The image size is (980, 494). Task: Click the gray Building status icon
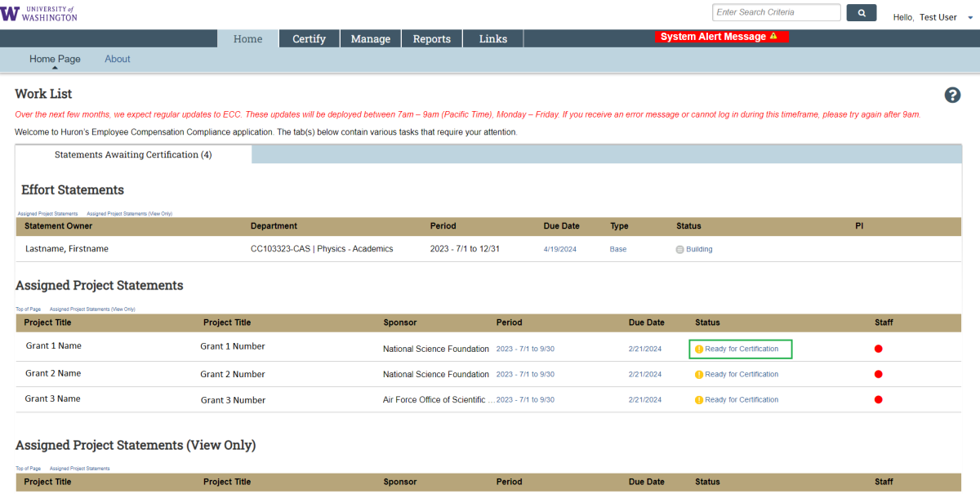[679, 249]
